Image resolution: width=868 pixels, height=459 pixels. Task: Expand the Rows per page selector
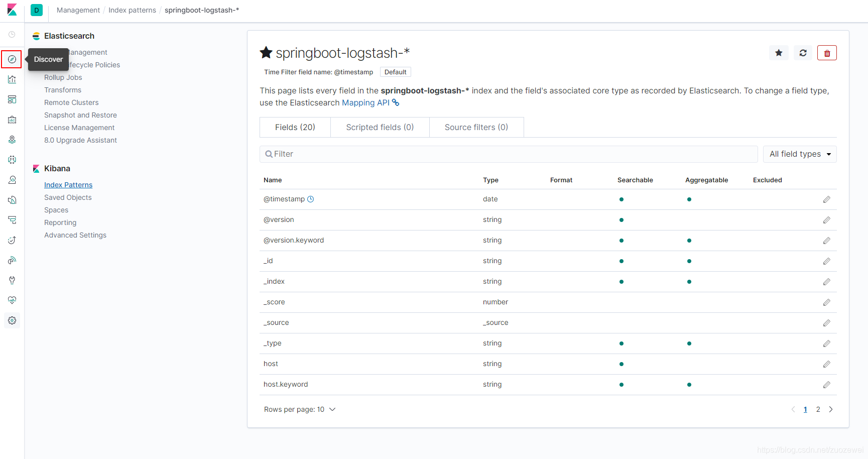(x=300, y=409)
